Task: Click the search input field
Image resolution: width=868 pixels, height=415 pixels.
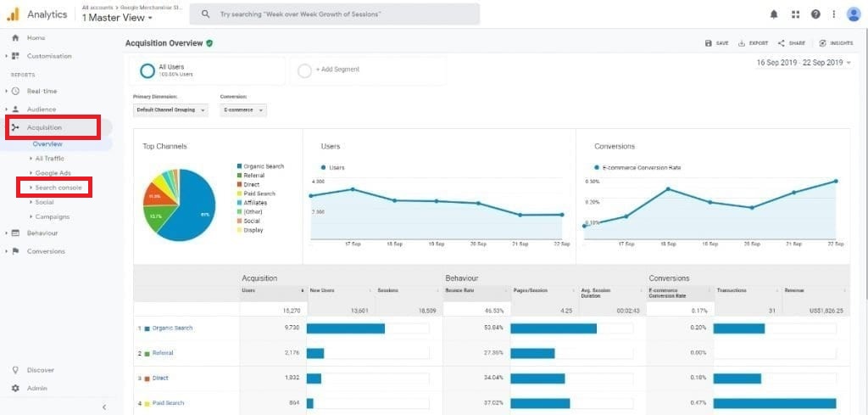Action: (x=335, y=14)
